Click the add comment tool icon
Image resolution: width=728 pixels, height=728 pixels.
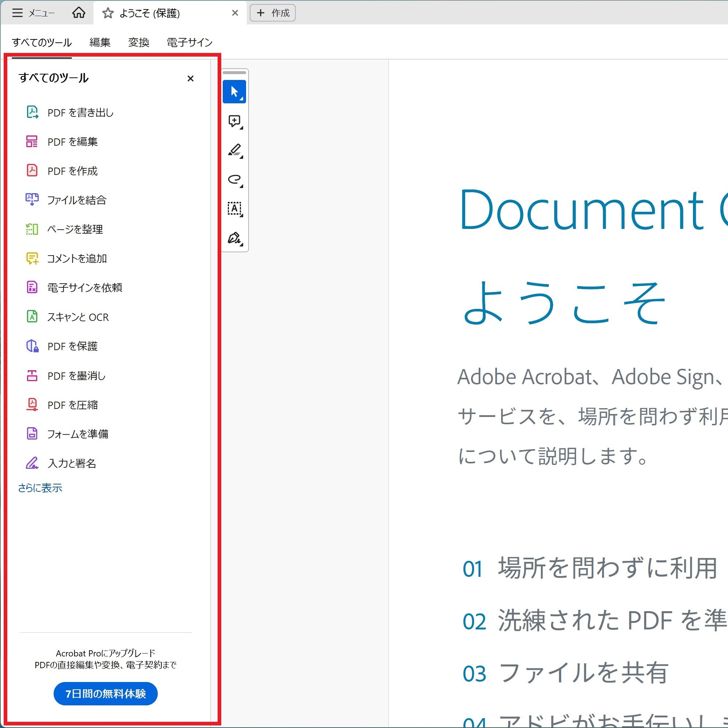pos(234,121)
